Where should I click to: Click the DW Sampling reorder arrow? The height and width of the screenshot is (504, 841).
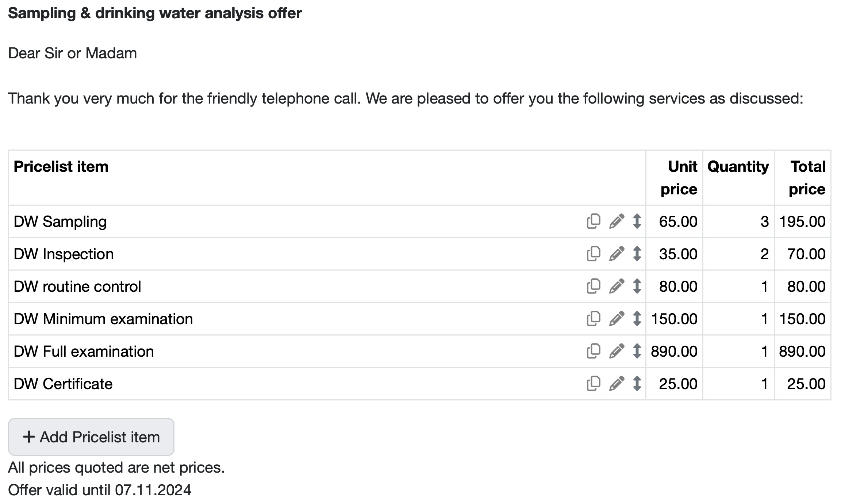click(x=637, y=221)
